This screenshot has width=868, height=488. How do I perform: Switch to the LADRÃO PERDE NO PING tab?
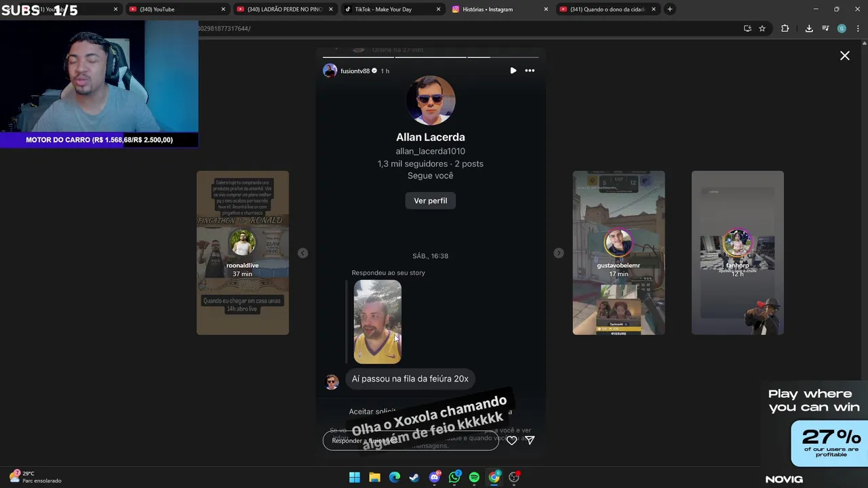click(284, 9)
